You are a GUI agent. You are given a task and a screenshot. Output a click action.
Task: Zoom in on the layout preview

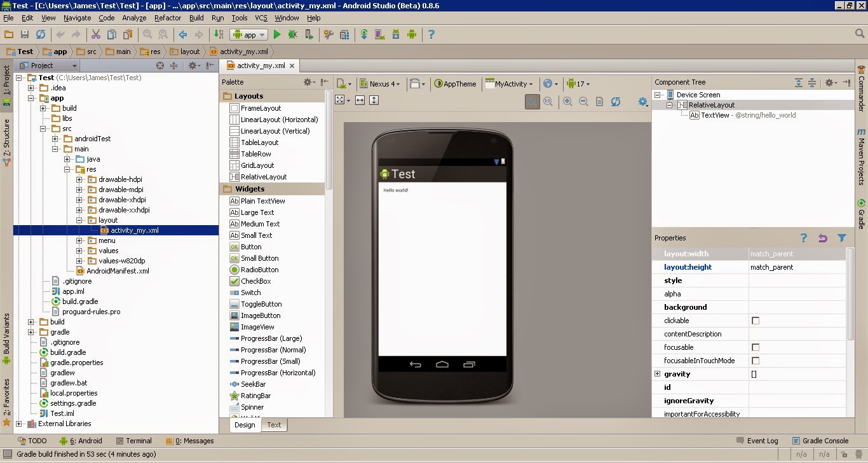pyautogui.click(x=567, y=102)
